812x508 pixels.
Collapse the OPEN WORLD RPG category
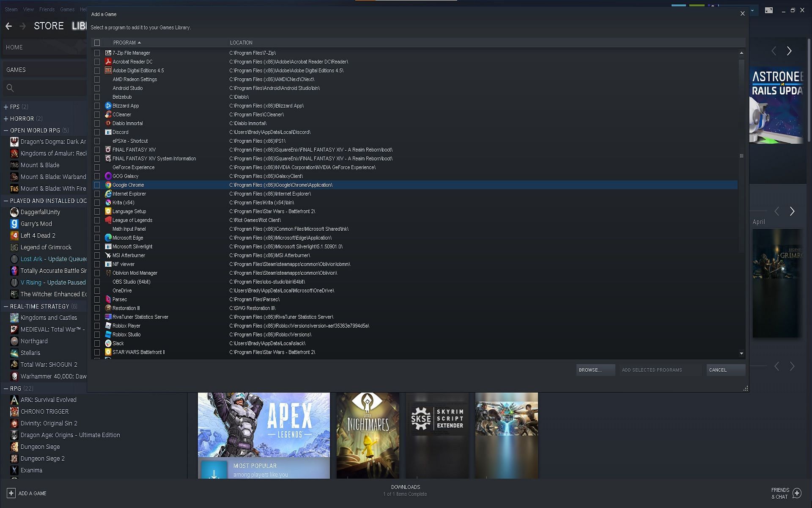click(x=6, y=130)
